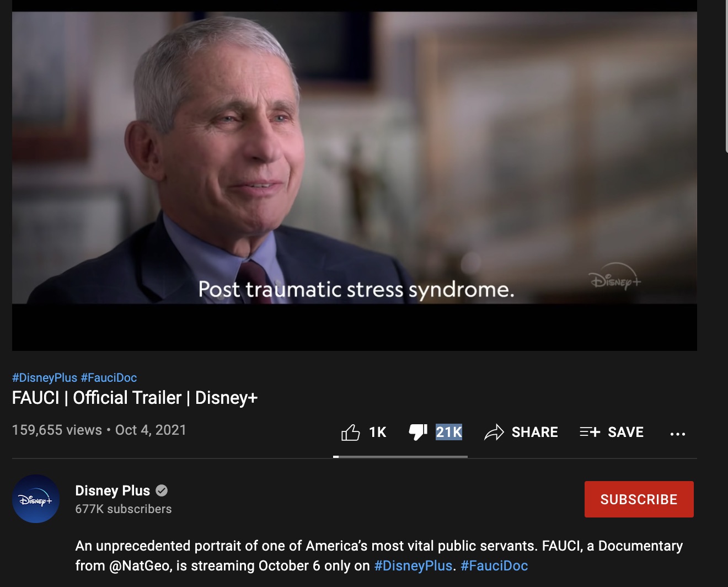Click the like-dislike ratio bar
Image resolution: width=728 pixels, height=587 pixels.
point(400,457)
